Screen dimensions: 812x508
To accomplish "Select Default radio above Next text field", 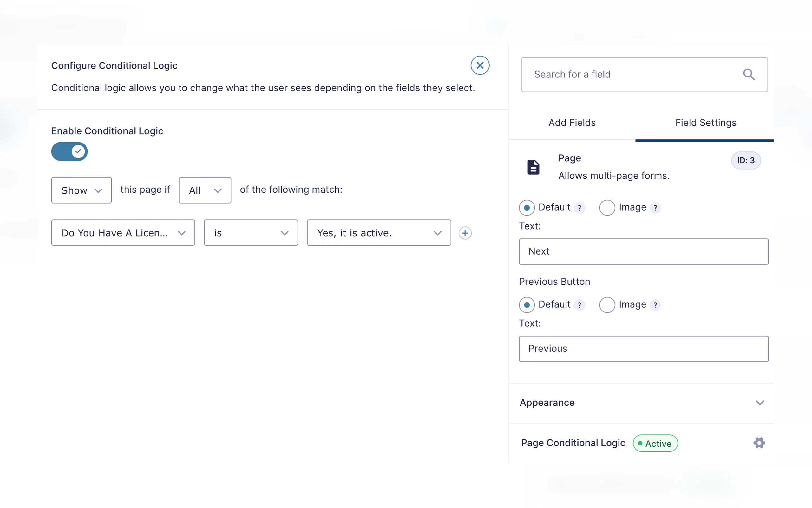I will (527, 208).
